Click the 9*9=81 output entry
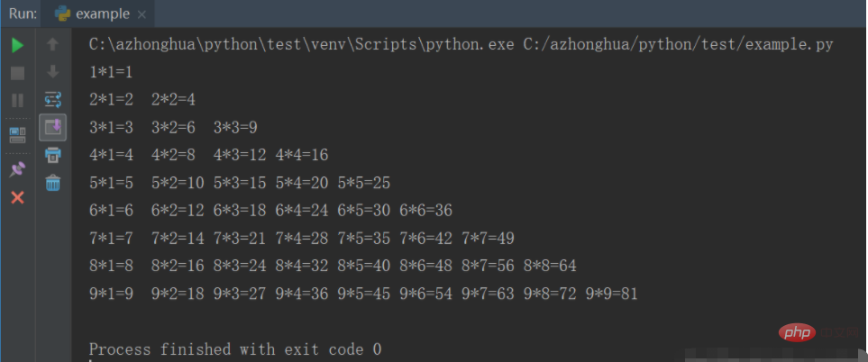 pyautogui.click(x=612, y=294)
